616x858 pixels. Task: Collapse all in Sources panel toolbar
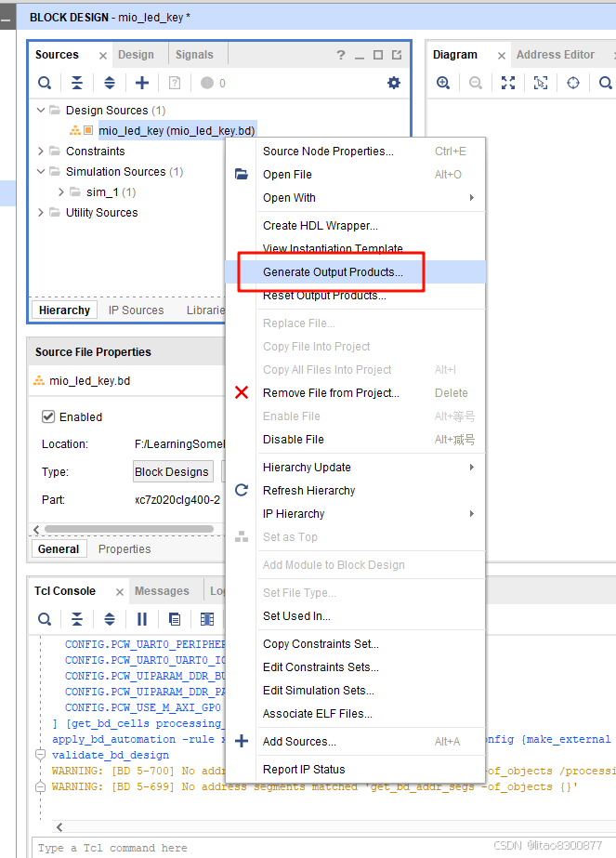coord(77,83)
